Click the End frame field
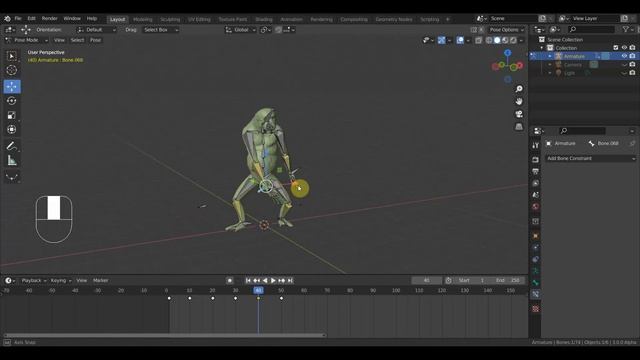640x360 pixels. (508, 280)
